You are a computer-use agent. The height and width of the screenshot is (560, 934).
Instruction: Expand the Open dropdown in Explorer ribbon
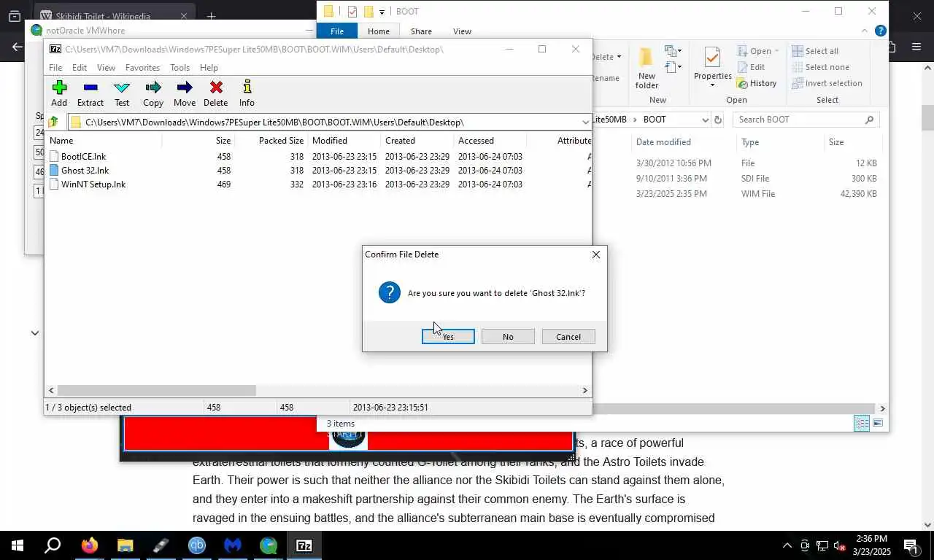[x=776, y=51]
